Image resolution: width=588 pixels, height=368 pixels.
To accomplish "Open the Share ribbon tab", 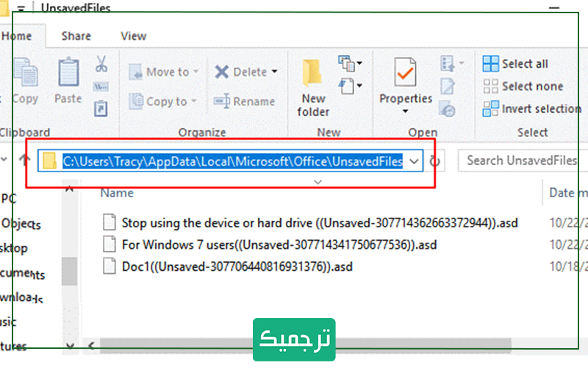I will [x=76, y=36].
